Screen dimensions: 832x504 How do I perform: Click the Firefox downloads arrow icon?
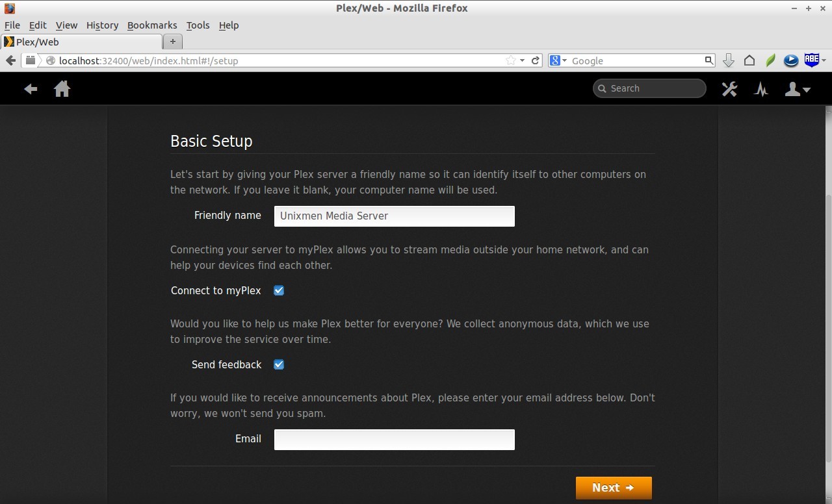coord(728,60)
